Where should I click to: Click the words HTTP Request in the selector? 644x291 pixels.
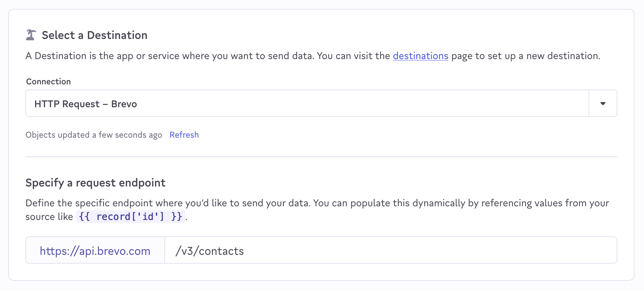pos(67,104)
